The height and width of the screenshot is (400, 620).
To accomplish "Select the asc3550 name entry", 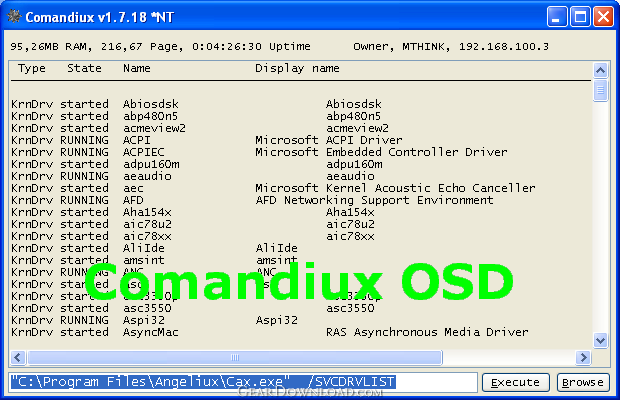I will tap(147, 308).
